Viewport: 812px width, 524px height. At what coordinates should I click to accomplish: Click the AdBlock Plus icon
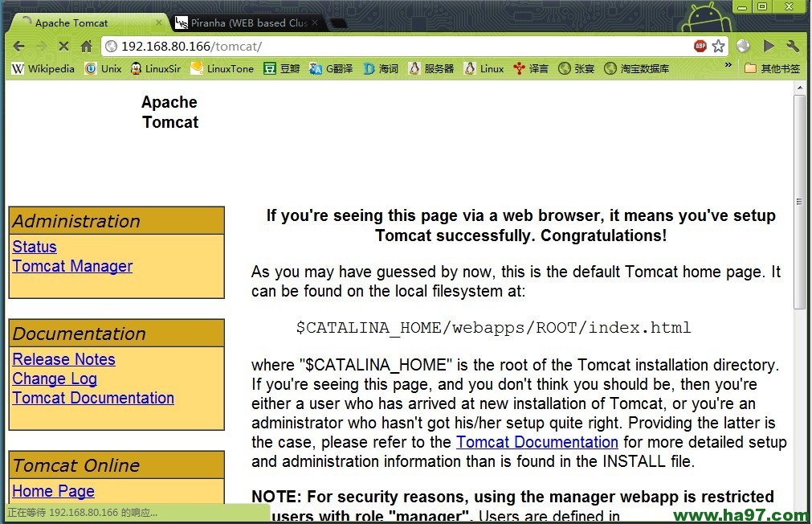tap(700, 46)
